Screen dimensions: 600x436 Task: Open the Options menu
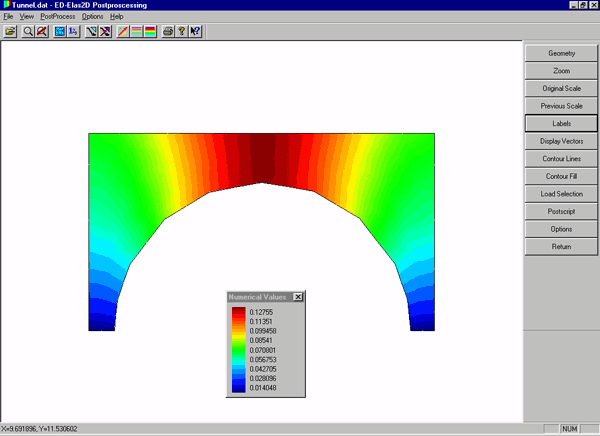point(93,16)
